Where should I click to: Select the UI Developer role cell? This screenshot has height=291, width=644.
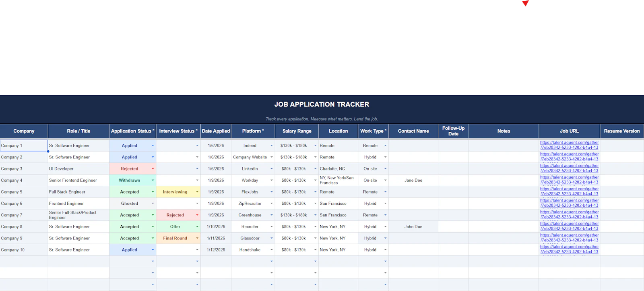click(78, 169)
